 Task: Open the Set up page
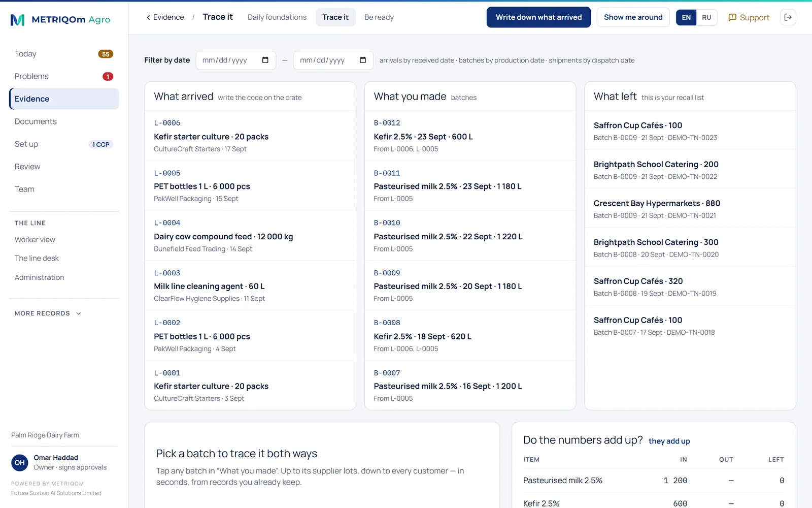tap(64, 144)
